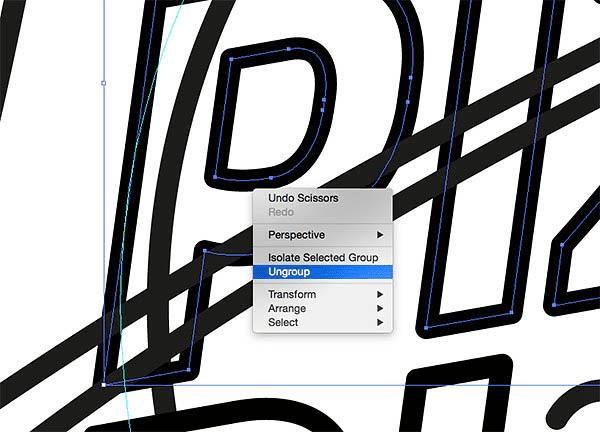Expand the arrow next to Select
The width and height of the screenshot is (600, 432).
pyautogui.click(x=380, y=323)
